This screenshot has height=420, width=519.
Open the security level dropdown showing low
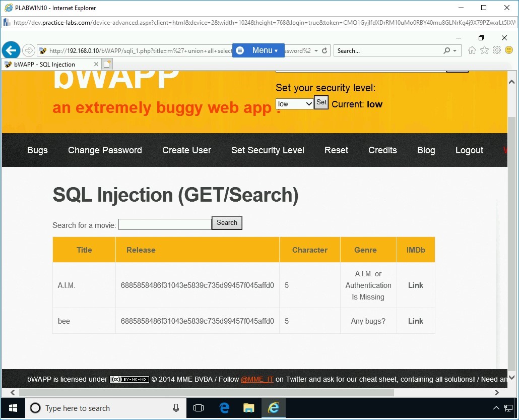[x=295, y=104]
